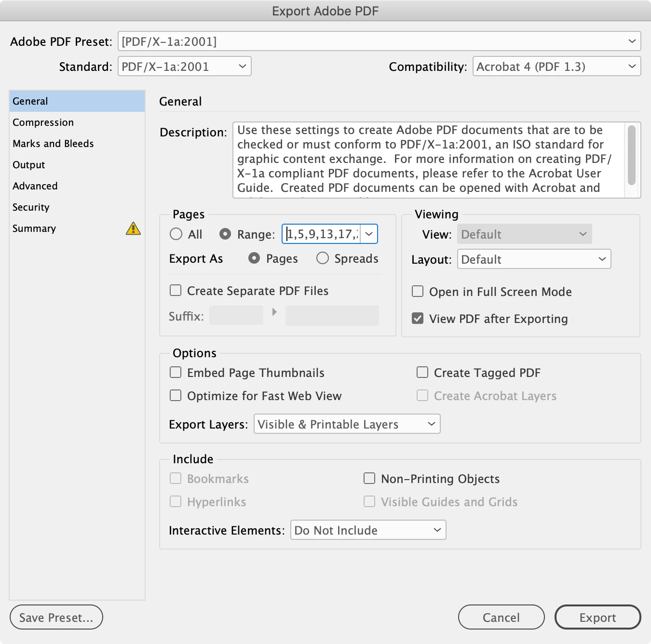Click into the page Range text field

(322, 234)
